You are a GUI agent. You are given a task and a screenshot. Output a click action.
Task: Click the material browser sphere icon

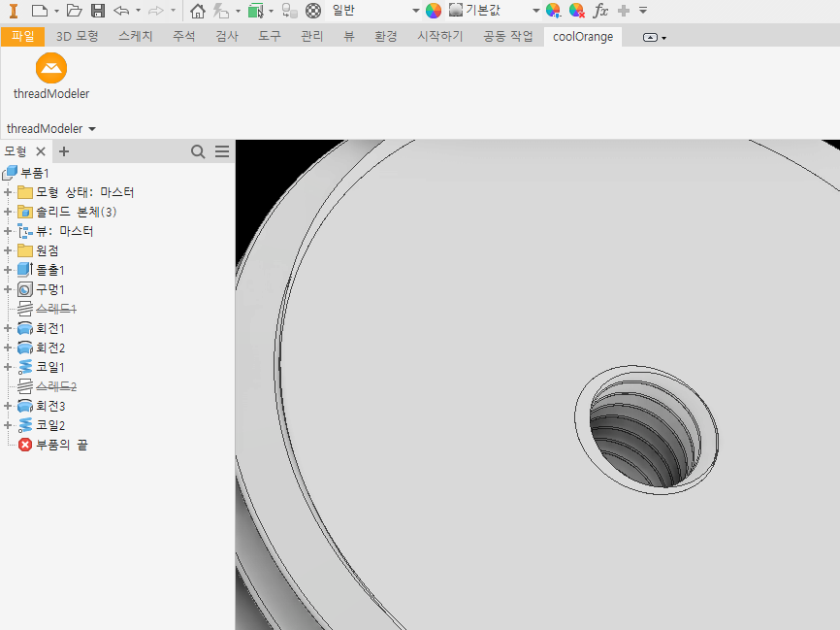tap(313, 10)
